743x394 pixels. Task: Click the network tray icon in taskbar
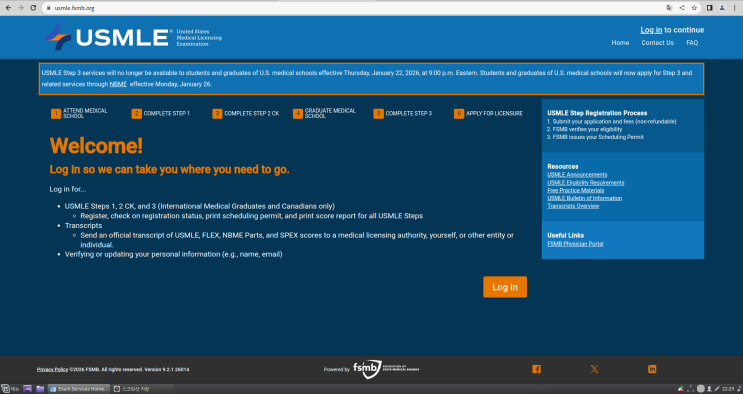pos(690,389)
